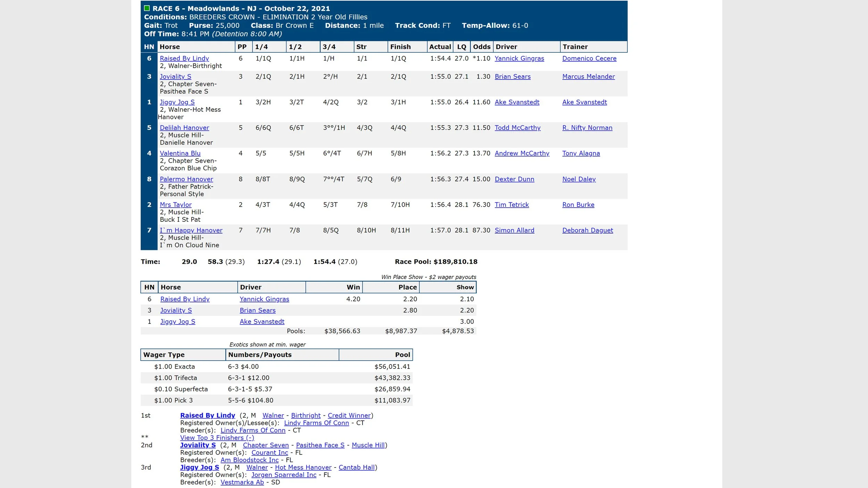The height and width of the screenshot is (488, 868).
Task: Click the $56,051.41 Exacta pool value
Action: [392, 367]
